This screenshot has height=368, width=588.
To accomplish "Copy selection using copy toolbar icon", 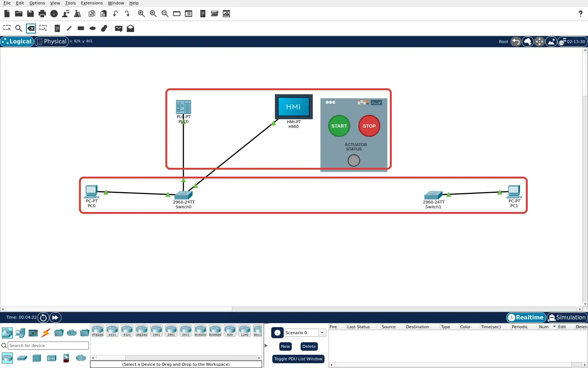I will point(92,14).
